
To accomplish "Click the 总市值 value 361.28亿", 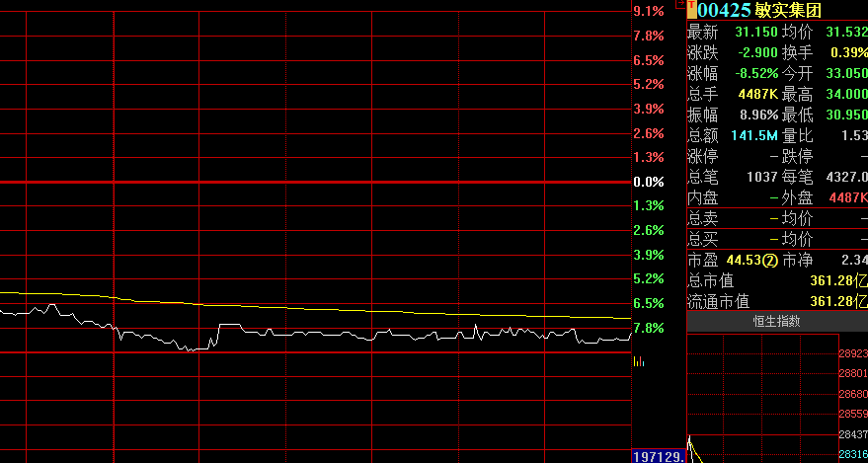I will (838, 281).
